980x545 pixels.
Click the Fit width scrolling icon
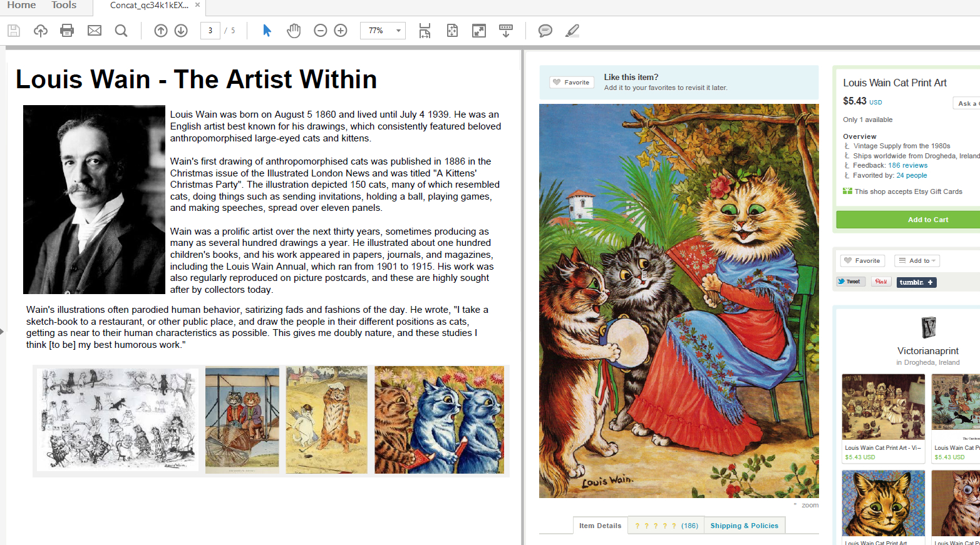pyautogui.click(x=425, y=31)
